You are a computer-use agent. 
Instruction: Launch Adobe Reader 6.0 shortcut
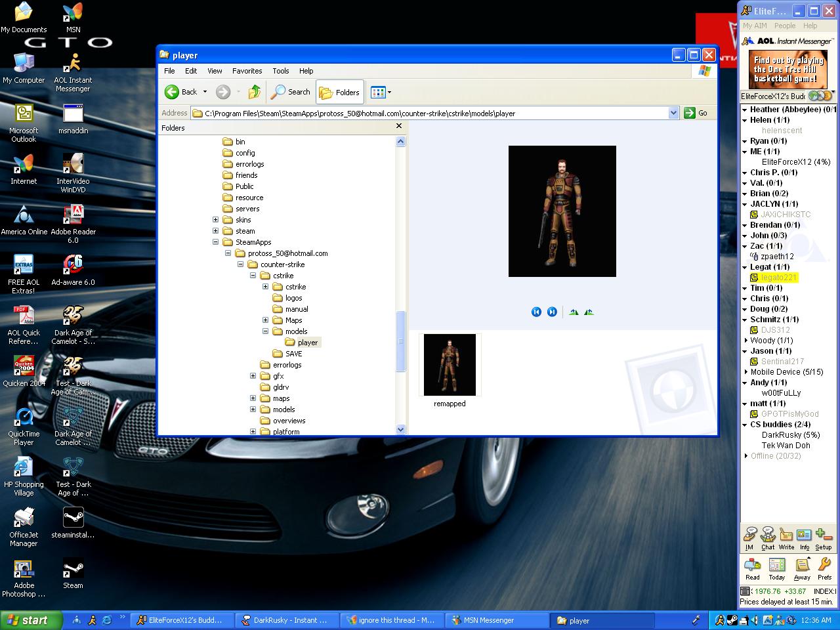pos(73,224)
